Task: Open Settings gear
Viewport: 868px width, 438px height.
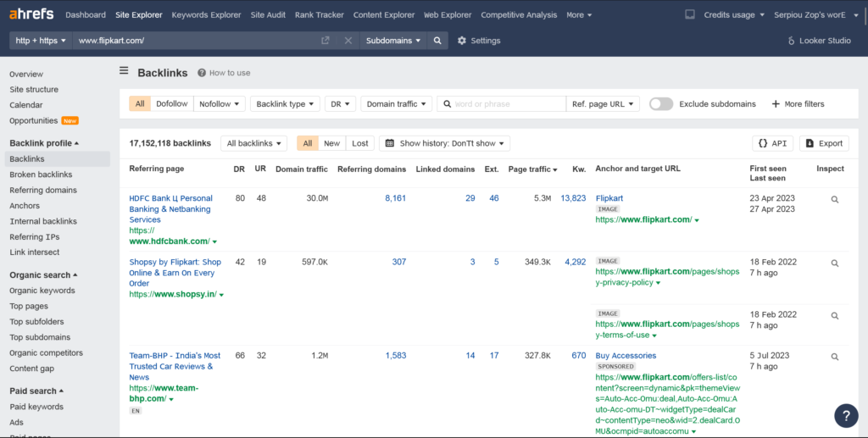Action: tap(479, 41)
